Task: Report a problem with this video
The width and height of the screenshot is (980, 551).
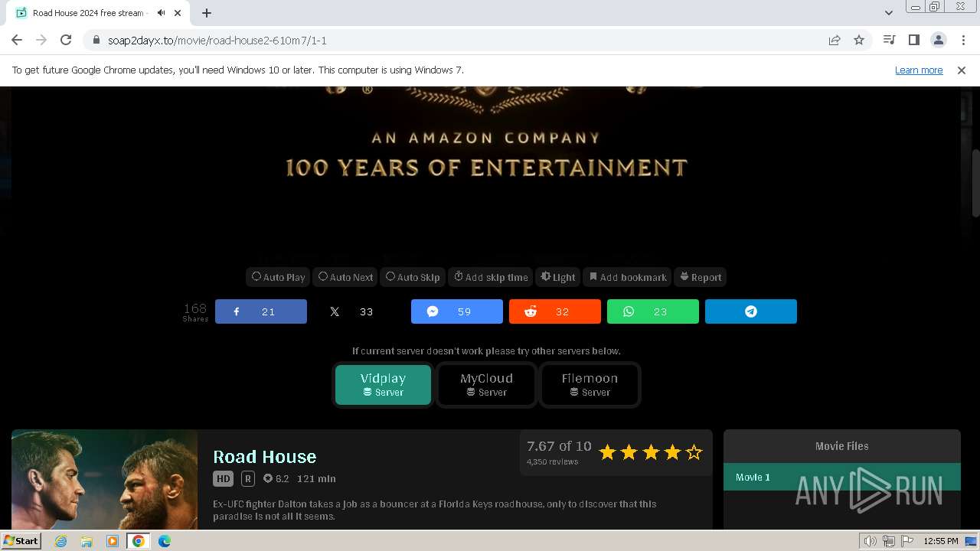Action: 701,277
